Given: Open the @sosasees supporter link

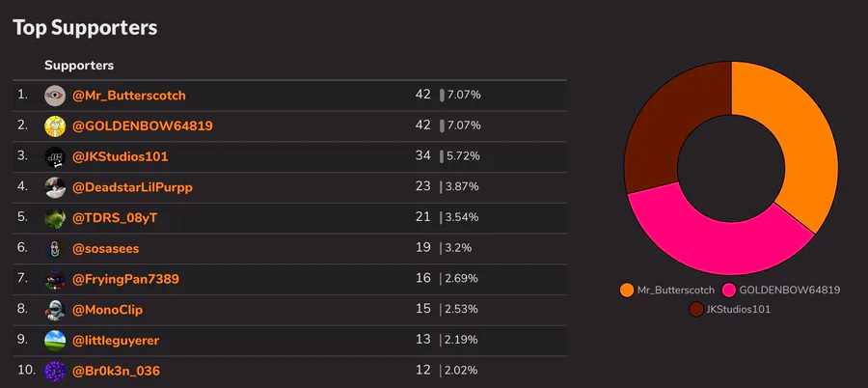Looking at the screenshot, I should 107,249.
